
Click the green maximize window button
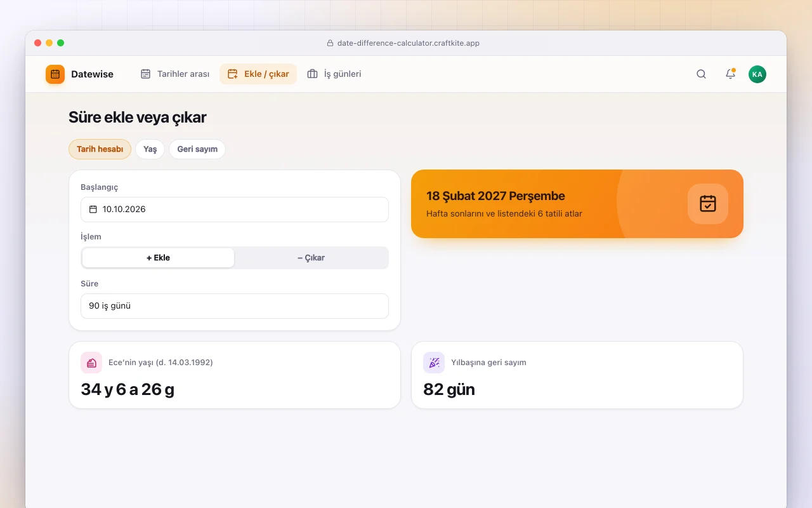click(x=61, y=43)
